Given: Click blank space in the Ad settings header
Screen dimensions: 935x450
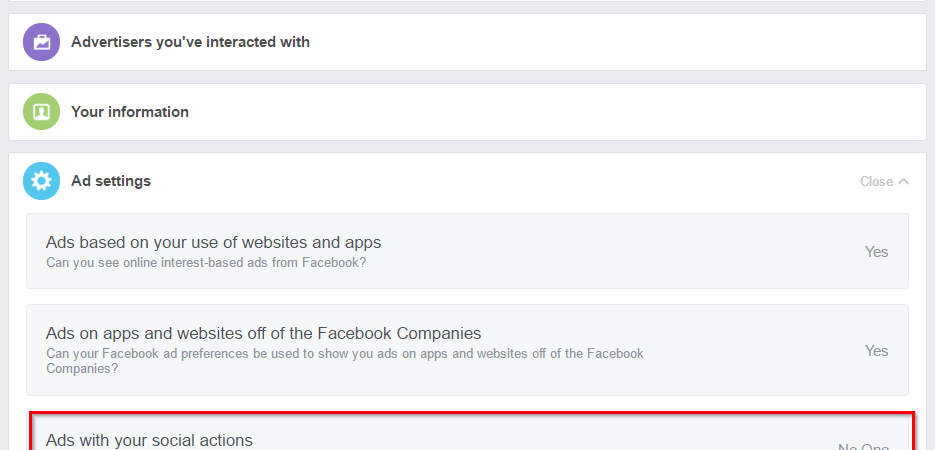Looking at the screenshot, I should pyautogui.click(x=500, y=181).
